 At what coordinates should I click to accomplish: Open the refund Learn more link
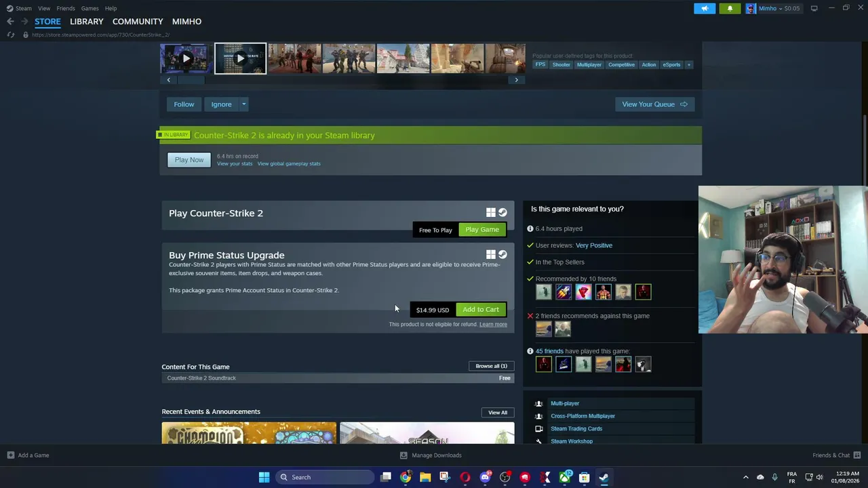[493, 325]
